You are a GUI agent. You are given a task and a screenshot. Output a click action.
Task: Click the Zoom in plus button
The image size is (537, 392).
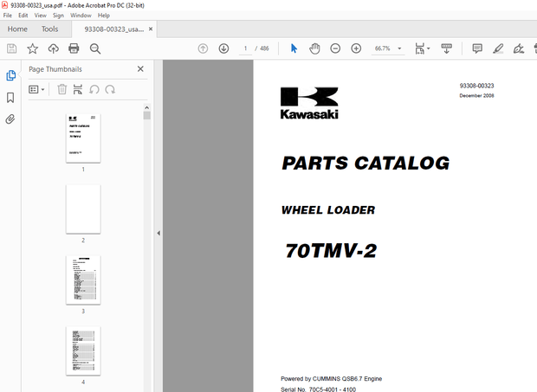click(356, 48)
